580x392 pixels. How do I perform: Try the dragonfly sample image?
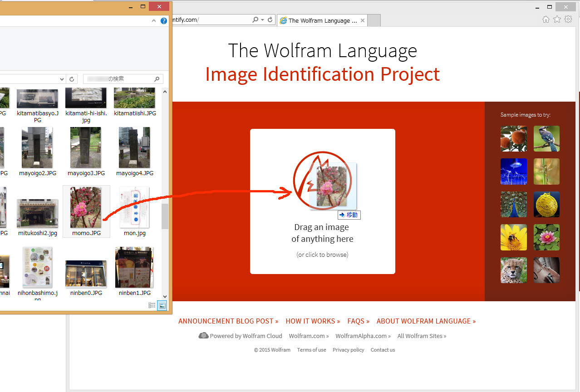[546, 171]
